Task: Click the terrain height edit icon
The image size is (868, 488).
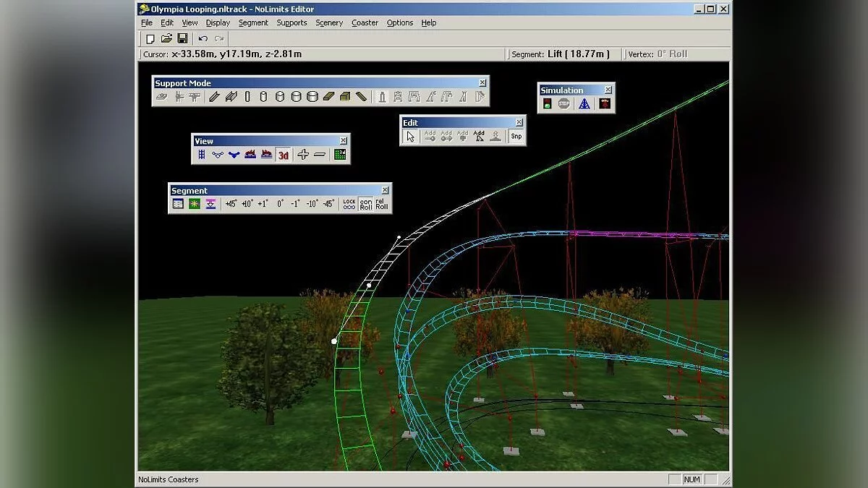Action: tap(495, 136)
